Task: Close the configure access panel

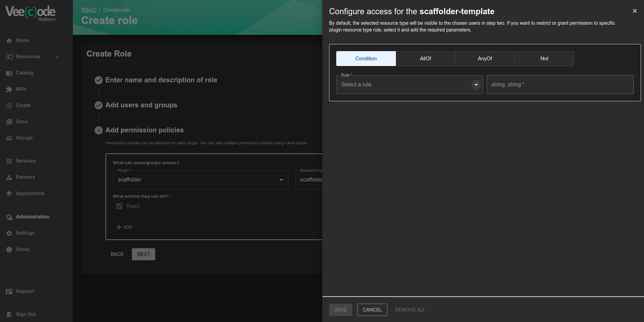Action: coord(635,11)
